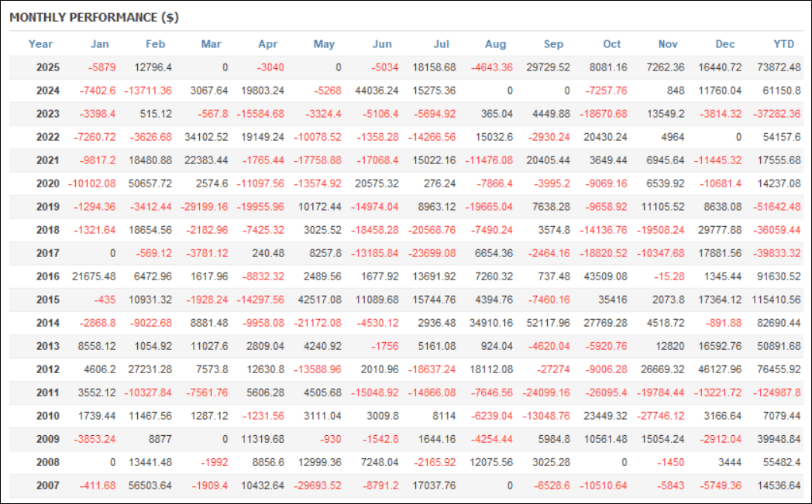Select the Feb 2007 value 56503.64
Screen dimensions: 812x504
point(150,485)
